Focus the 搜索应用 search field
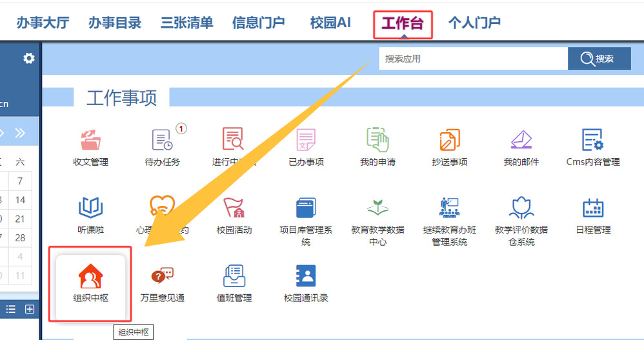Image resolution: width=644 pixels, height=340 pixels. 472,59
